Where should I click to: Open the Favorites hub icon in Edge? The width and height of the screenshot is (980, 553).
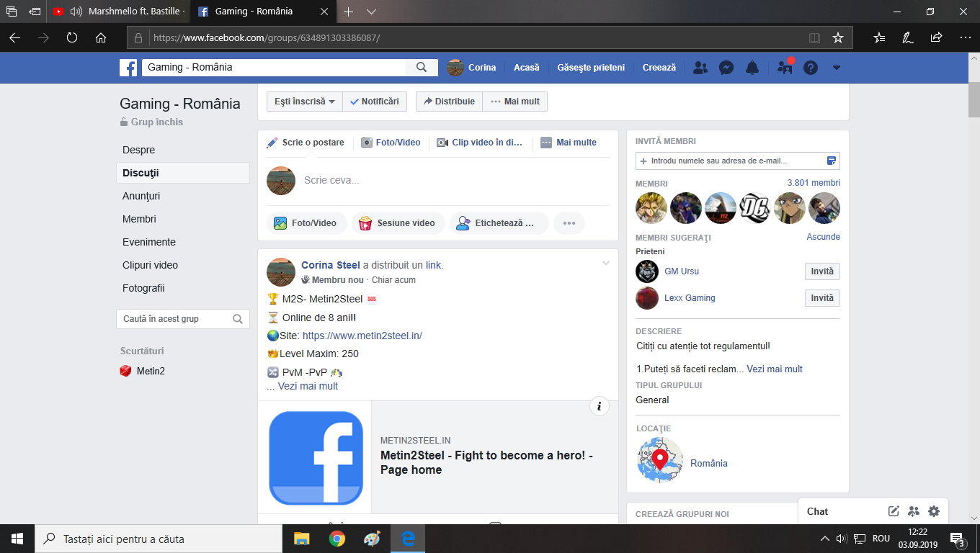879,37
